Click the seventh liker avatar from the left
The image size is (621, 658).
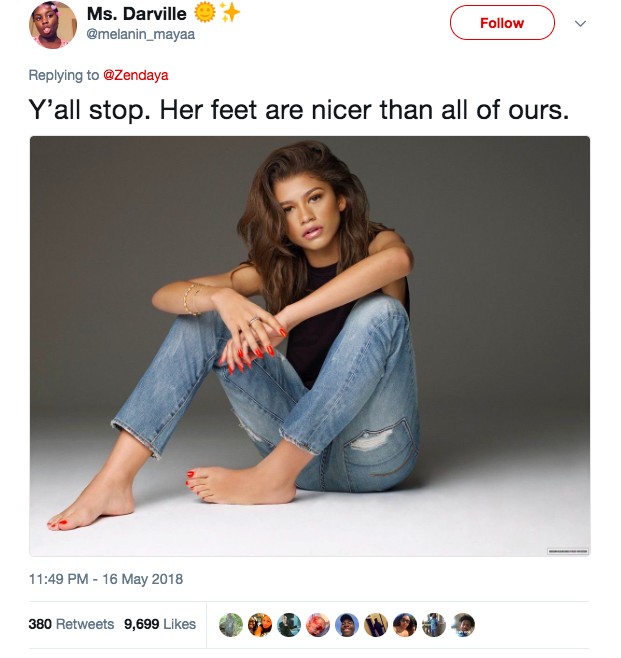[x=404, y=624]
